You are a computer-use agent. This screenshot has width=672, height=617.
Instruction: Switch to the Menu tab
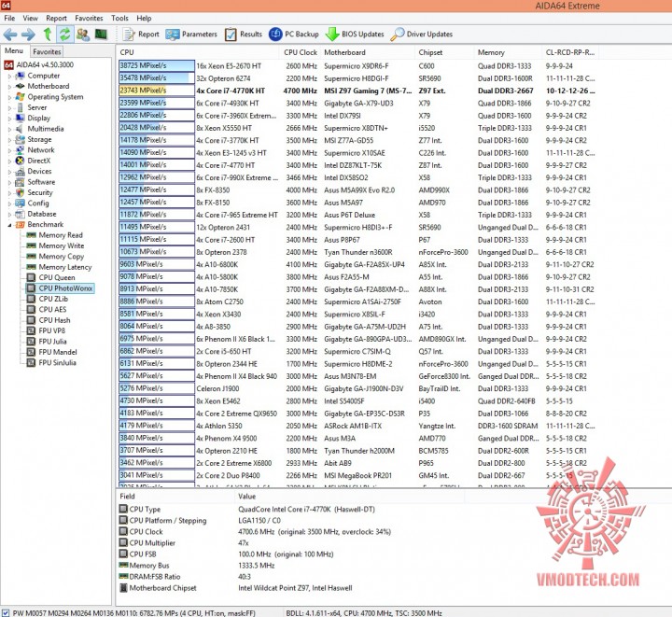point(14,51)
